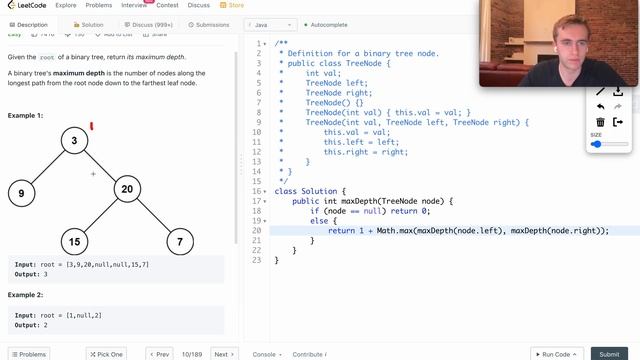Click the LeetCode logo
640x360 pixels.
point(27,5)
